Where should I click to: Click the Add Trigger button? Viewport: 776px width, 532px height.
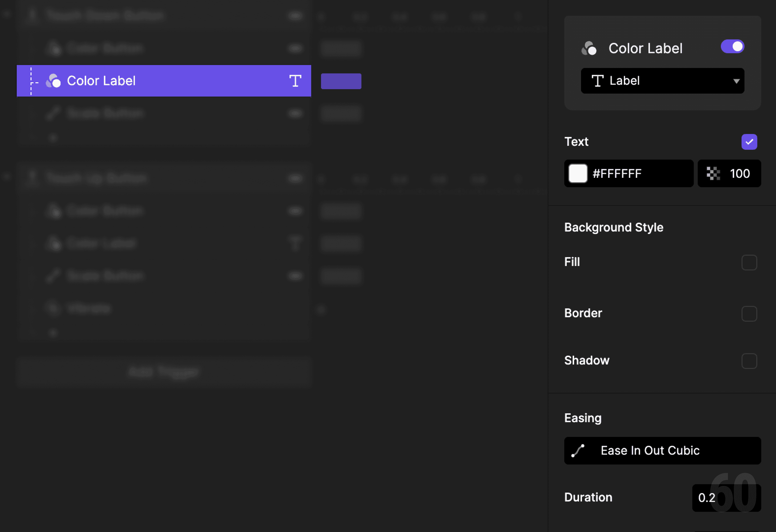(x=164, y=372)
